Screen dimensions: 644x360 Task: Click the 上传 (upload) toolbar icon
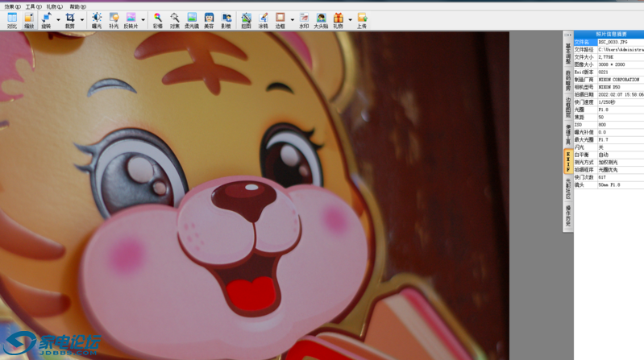click(362, 20)
